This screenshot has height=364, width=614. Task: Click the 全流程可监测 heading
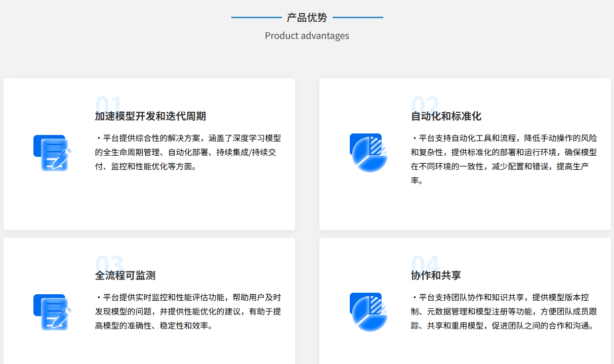click(x=126, y=275)
